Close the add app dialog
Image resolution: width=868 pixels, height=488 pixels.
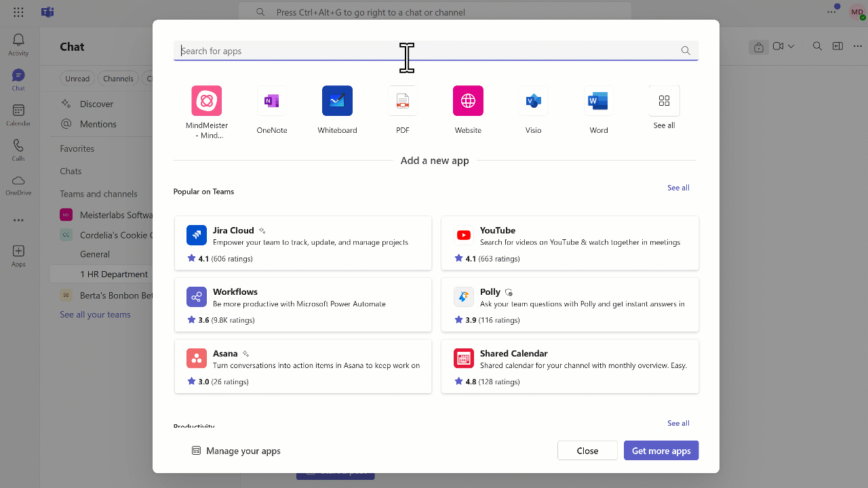click(587, 451)
